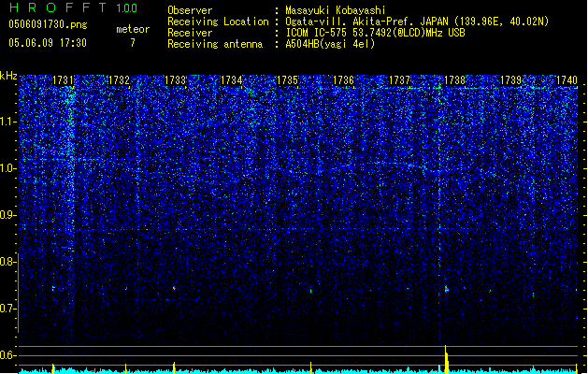Image resolution: width=588 pixels, height=374 pixels.
Task: Click the 1736 time label
Action: click(343, 80)
